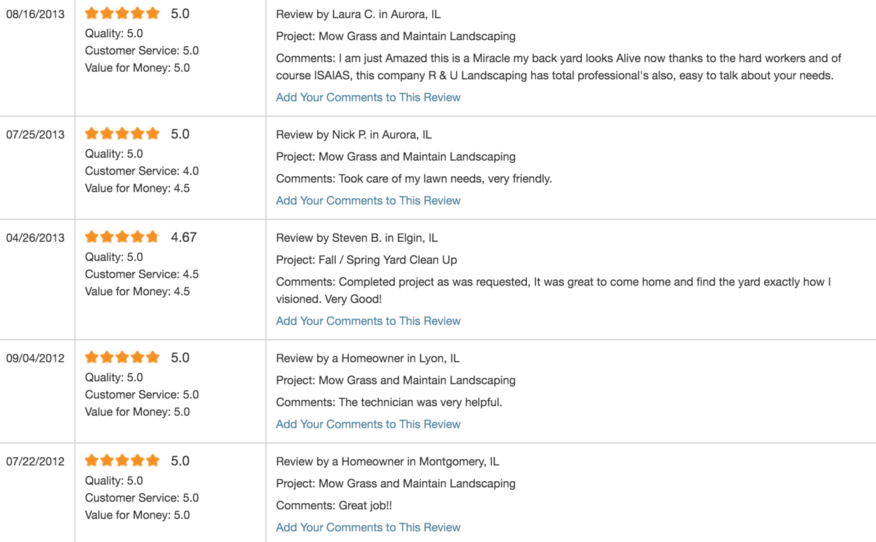Add comments to Montgomery homeowner's review
Image resolution: width=876 pixels, height=542 pixels.
(x=368, y=527)
